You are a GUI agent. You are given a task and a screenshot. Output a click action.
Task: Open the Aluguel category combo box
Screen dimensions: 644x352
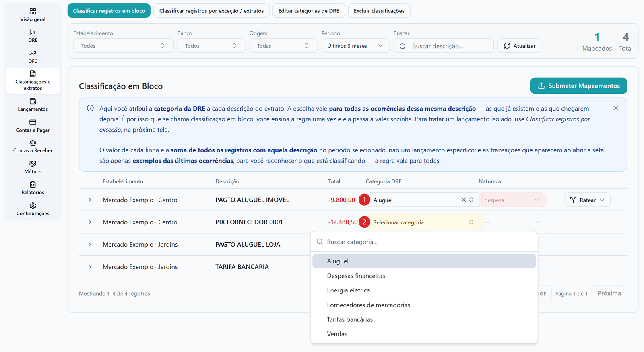(423, 200)
